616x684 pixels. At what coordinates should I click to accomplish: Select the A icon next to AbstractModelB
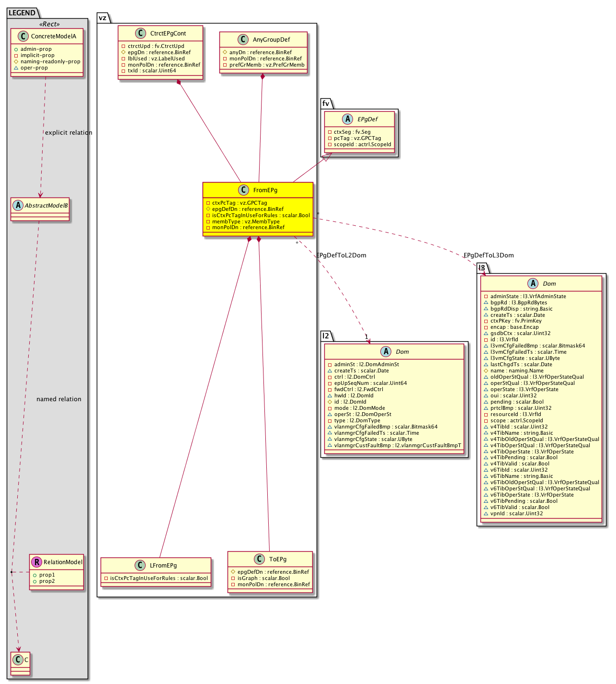[18, 205]
